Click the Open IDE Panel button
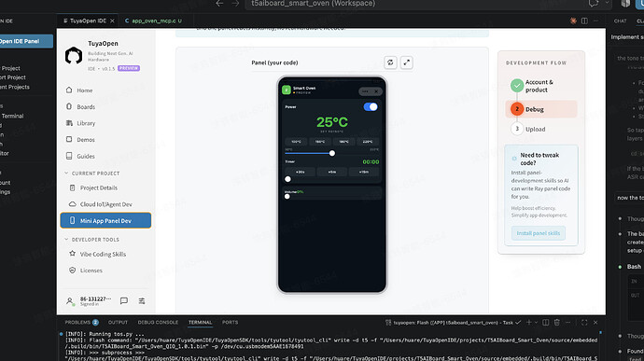 point(25,41)
